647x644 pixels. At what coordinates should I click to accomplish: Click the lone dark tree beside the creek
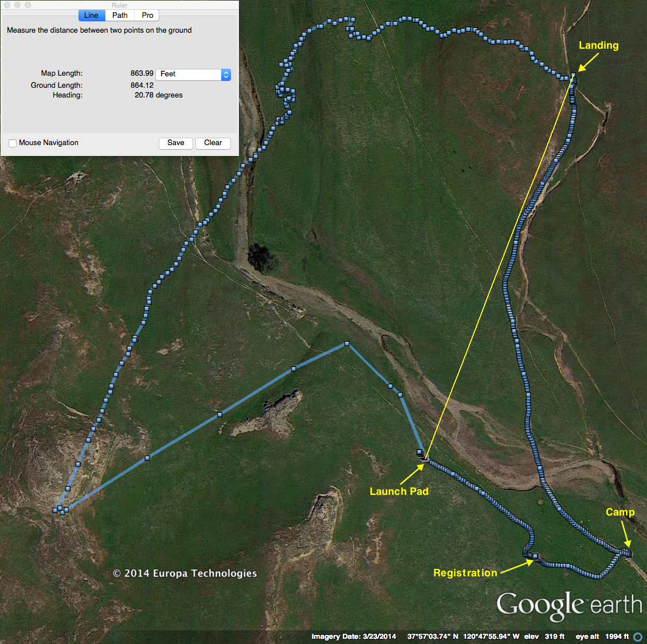[263, 258]
